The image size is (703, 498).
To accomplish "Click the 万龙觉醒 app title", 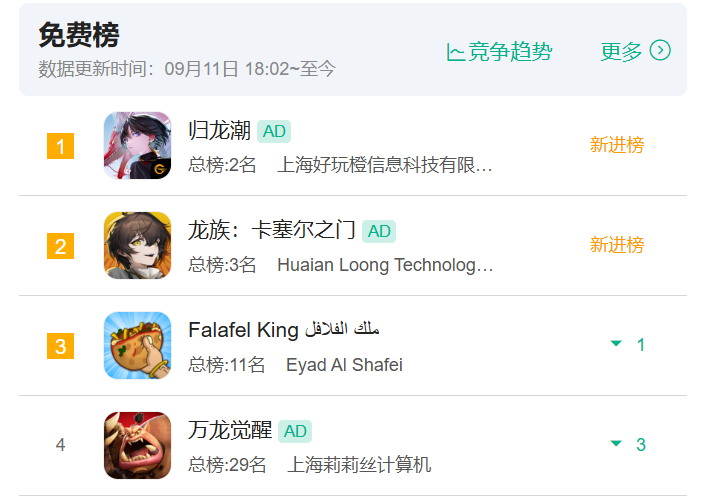I will 230,430.
